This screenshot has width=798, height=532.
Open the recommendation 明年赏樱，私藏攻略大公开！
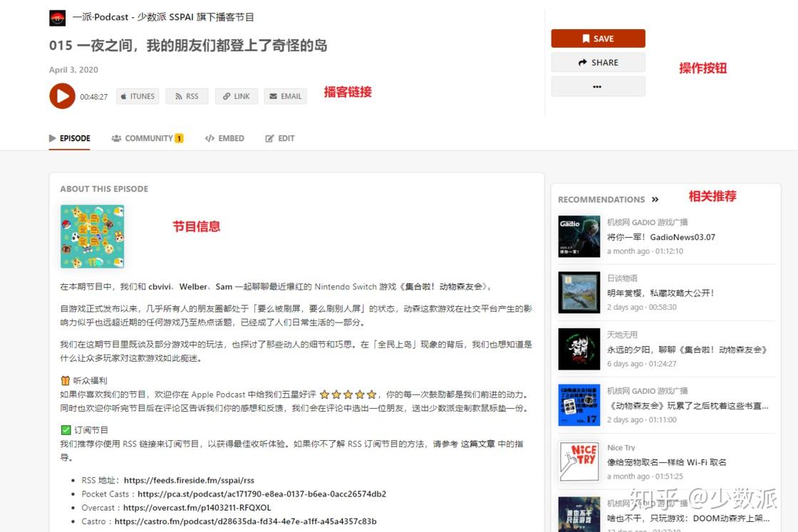[661, 293]
